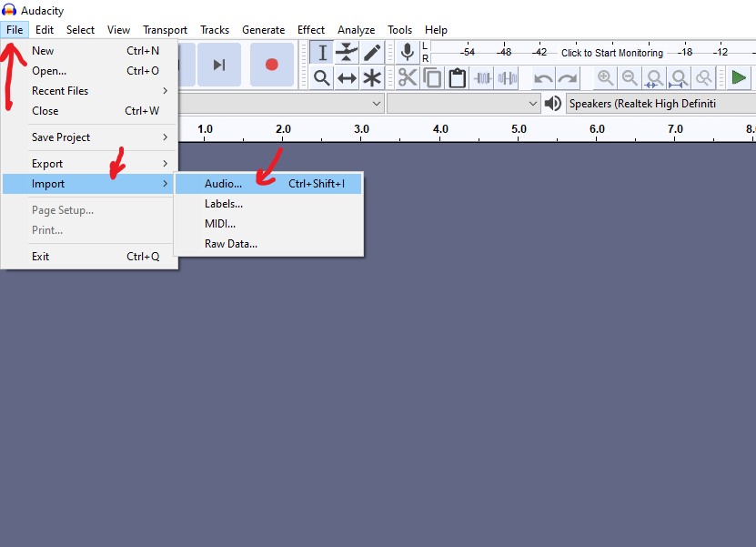Viewport: 756px width, 547px height.
Task: Click Raw Data... import option
Action: pyautogui.click(x=231, y=244)
